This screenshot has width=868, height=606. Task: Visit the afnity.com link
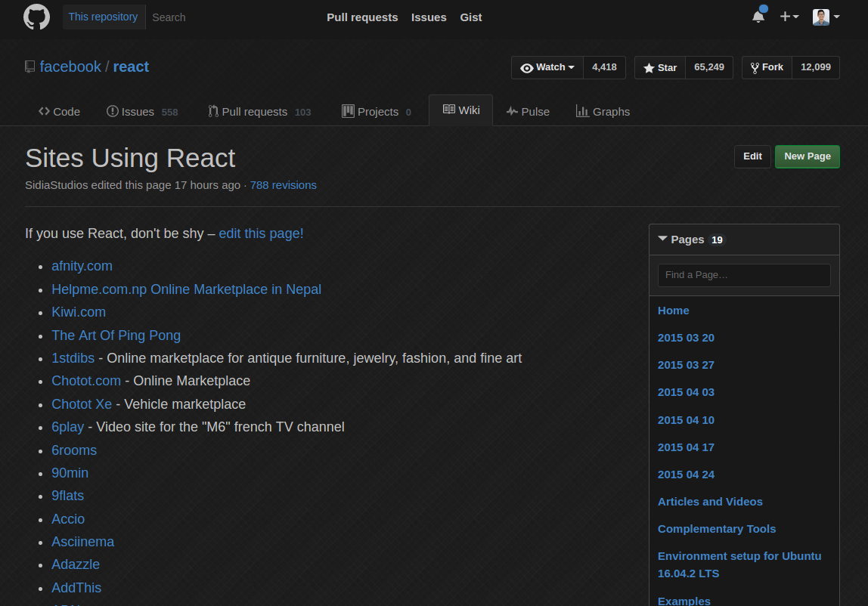point(82,266)
